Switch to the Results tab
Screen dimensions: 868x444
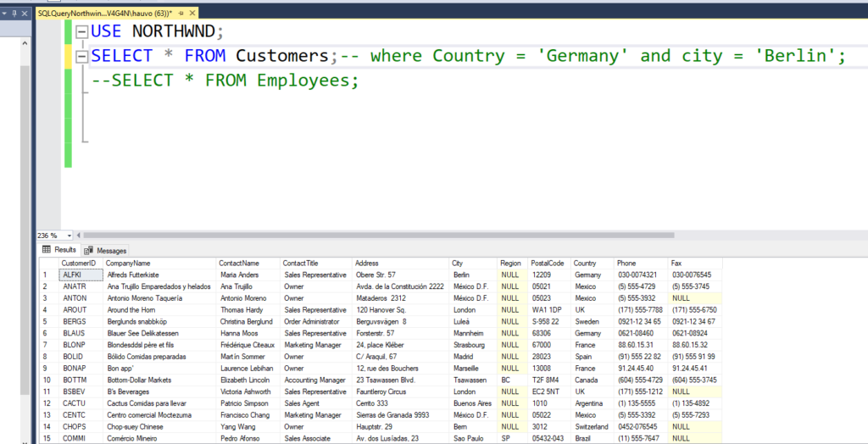pyautogui.click(x=59, y=250)
